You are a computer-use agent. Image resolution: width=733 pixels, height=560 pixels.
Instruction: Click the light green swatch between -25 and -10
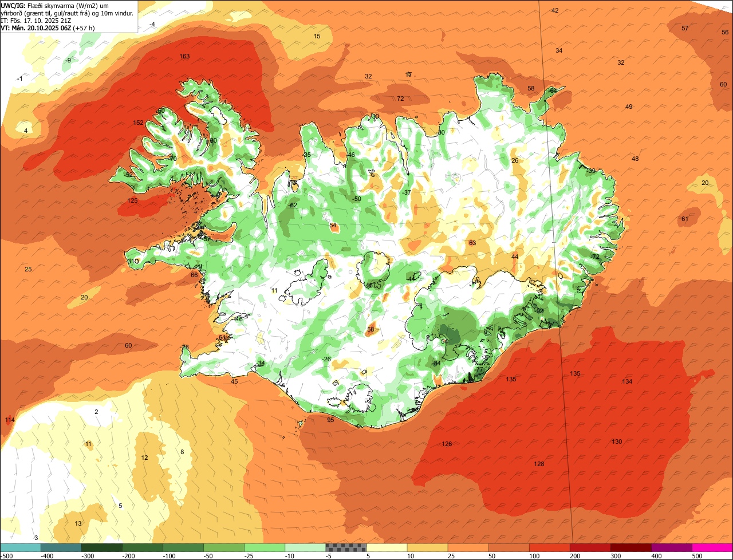265,547
